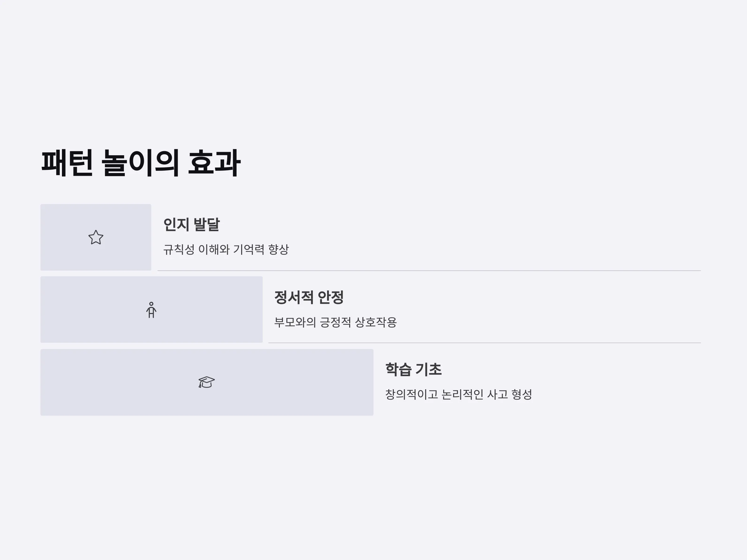
Task: Select the 학습 기초 heading
Action: [413, 370]
